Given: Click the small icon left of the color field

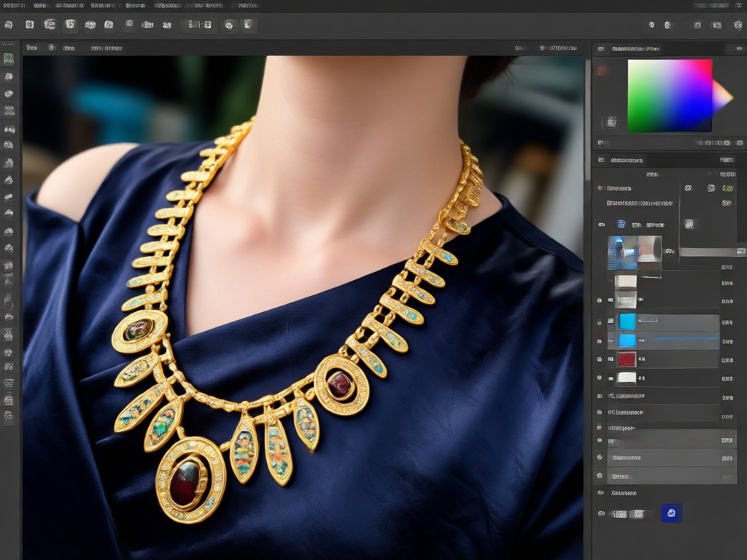Looking at the screenshot, I should pos(611,122).
